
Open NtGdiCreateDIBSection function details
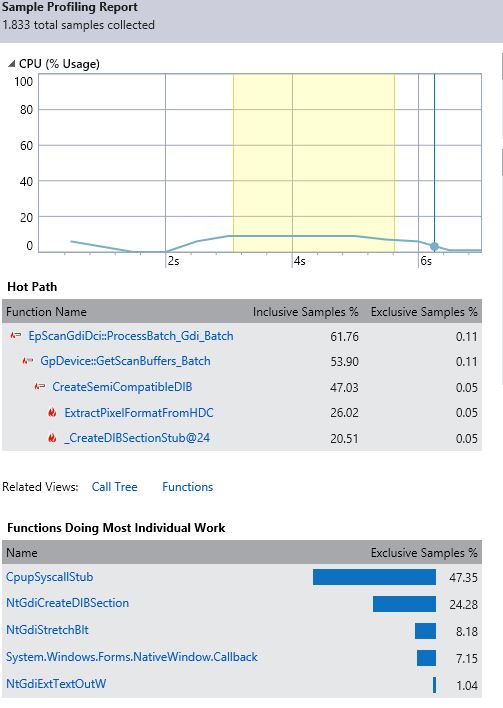(x=67, y=603)
